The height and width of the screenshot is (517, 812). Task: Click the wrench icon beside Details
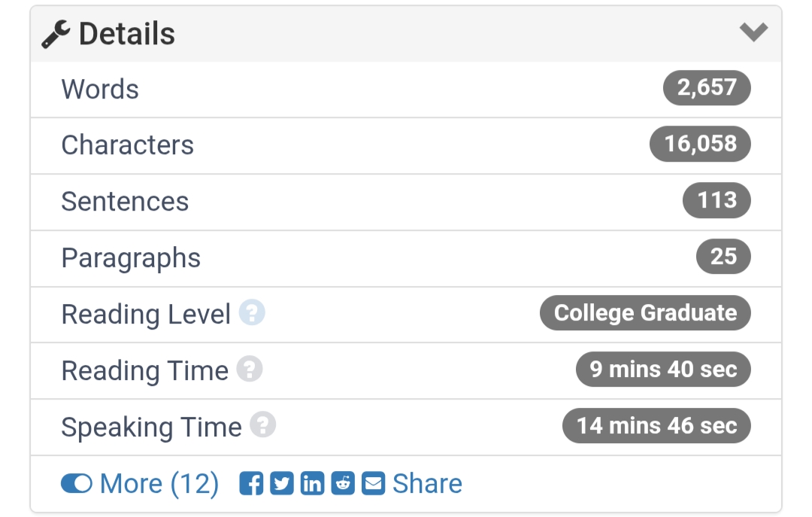pyautogui.click(x=56, y=35)
